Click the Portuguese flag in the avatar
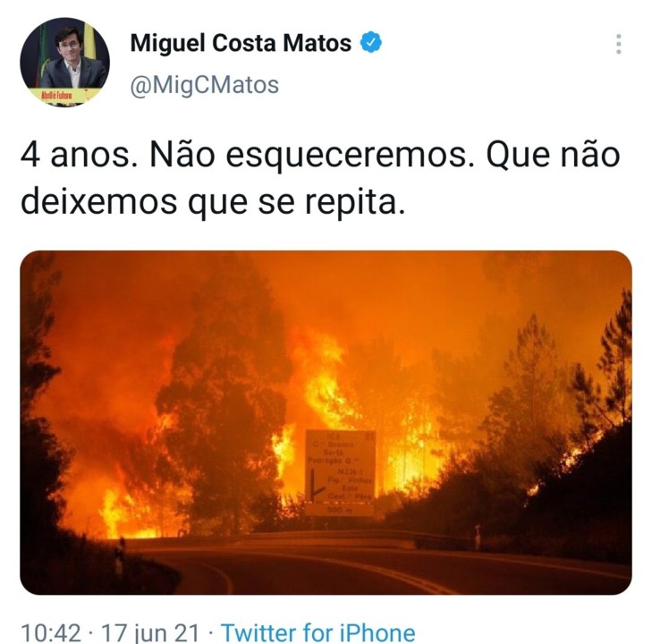Image resolution: width=652 pixels, height=644 pixels. (x=43, y=56)
